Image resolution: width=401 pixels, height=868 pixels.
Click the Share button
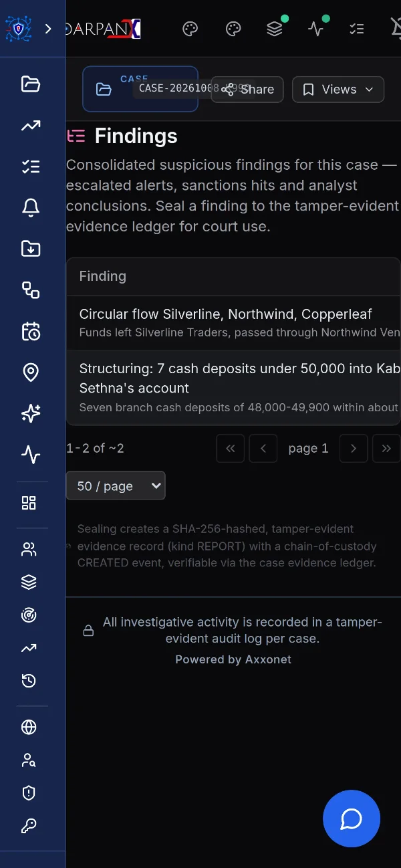[x=247, y=90]
